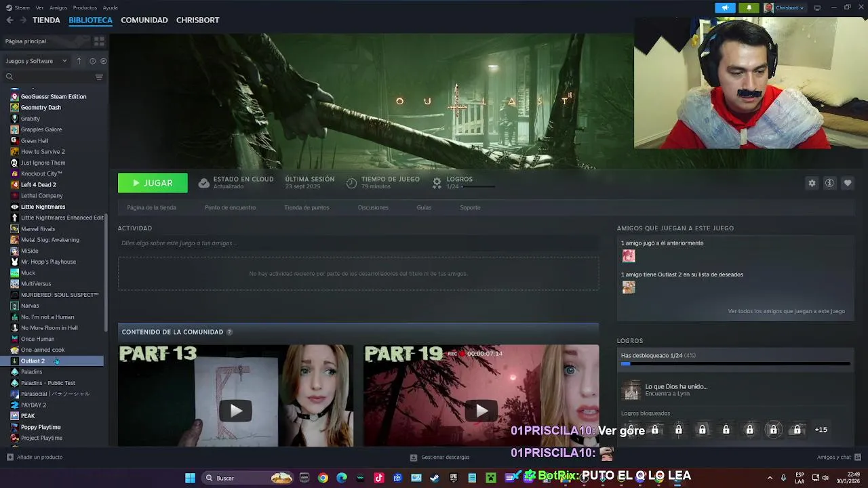Click the library search field
This screenshot has height=488, width=868.
pyautogui.click(x=47, y=77)
